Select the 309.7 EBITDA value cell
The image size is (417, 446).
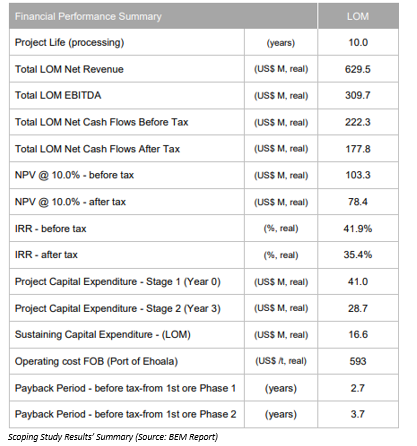pos(358,95)
